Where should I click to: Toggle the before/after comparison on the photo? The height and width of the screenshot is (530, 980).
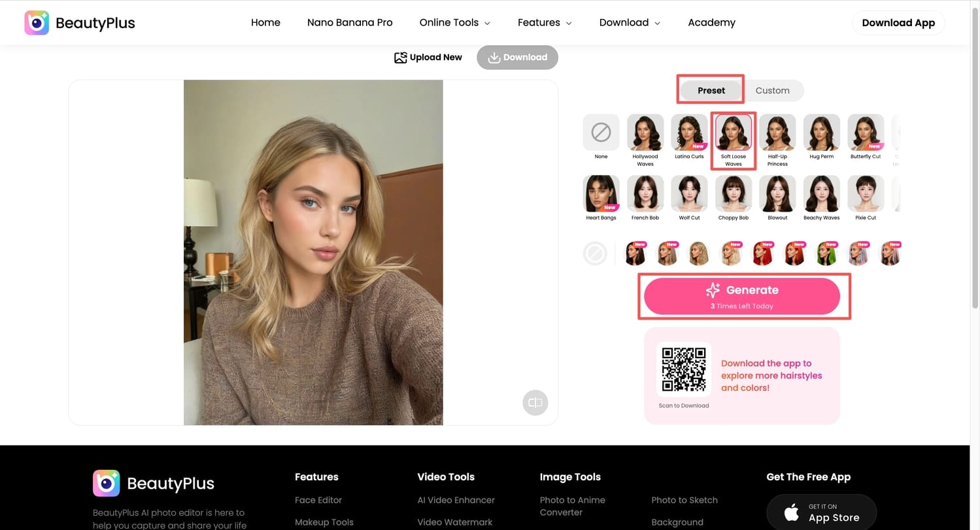[535, 403]
